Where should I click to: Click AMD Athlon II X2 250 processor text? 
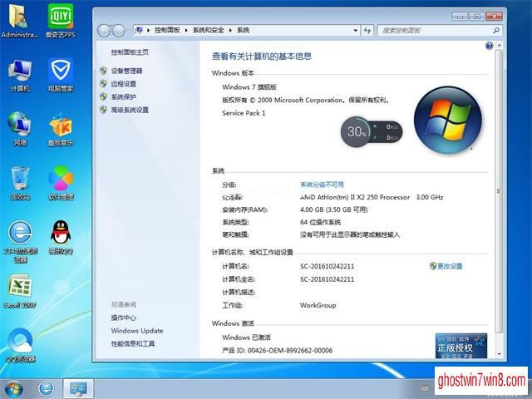(372, 197)
